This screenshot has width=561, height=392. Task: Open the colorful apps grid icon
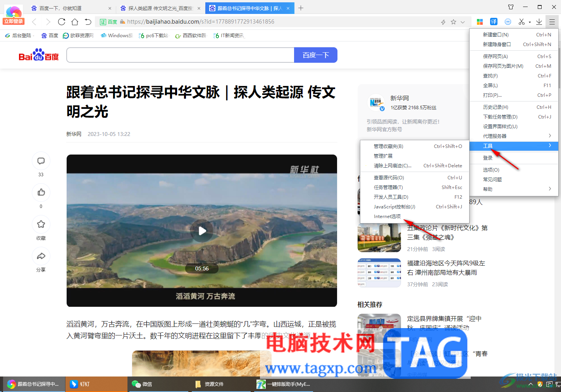(480, 22)
